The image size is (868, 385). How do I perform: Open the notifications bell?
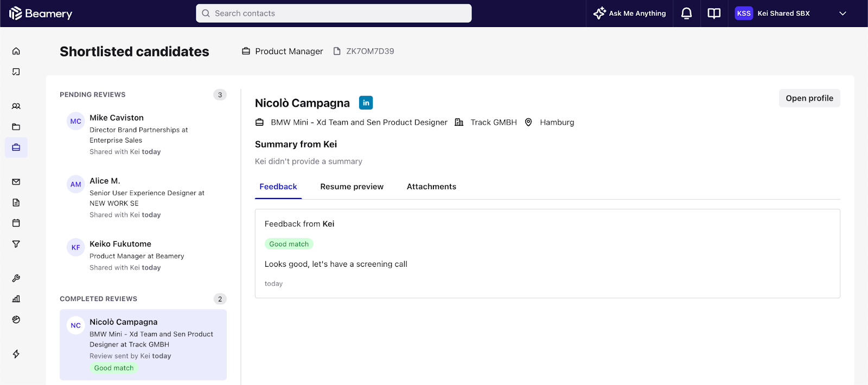[686, 14]
